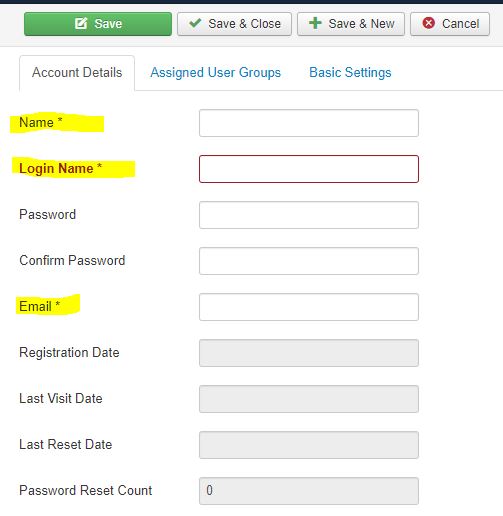The image size is (503, 516).
Task: Cancel editing the user
Action: click(x=450, y=24)
